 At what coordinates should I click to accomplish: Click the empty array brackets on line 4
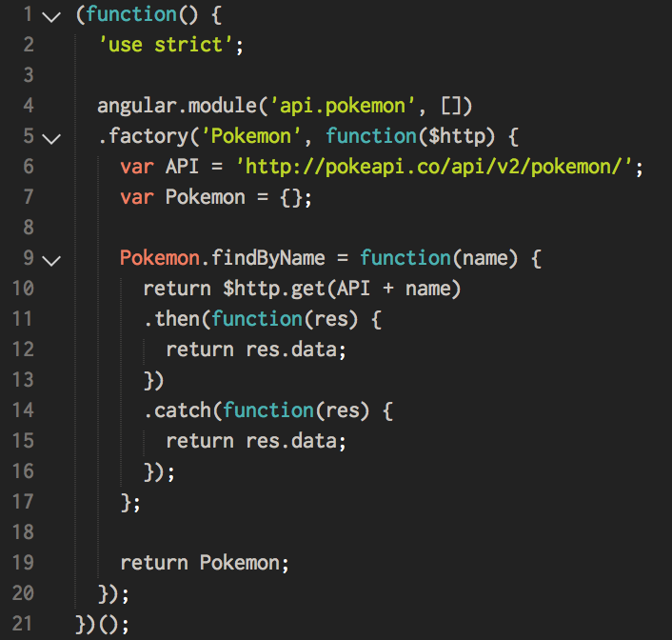tap(451, 106)
